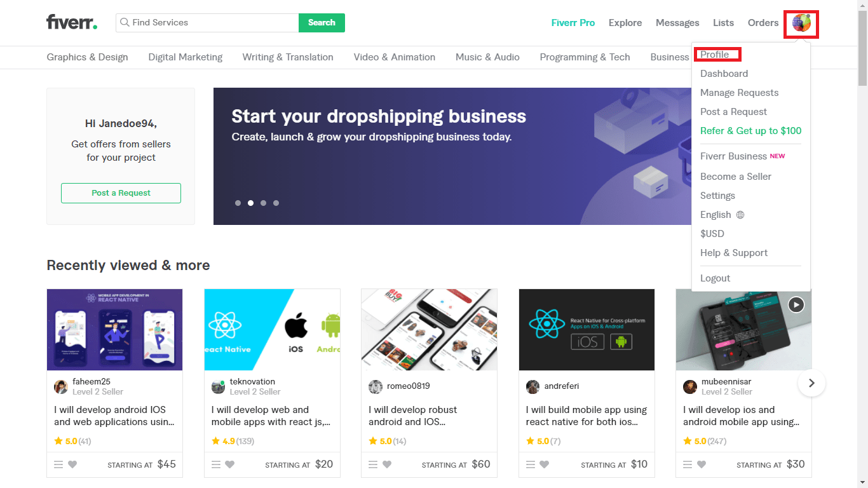Select Profile from the dropdown menu

click(x=714, y=55)
